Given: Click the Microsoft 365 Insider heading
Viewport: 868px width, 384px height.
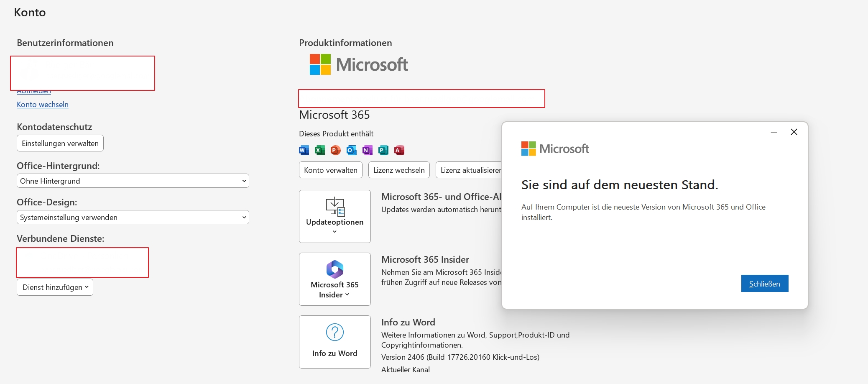Looking at the screenshot, I should 425,259.
